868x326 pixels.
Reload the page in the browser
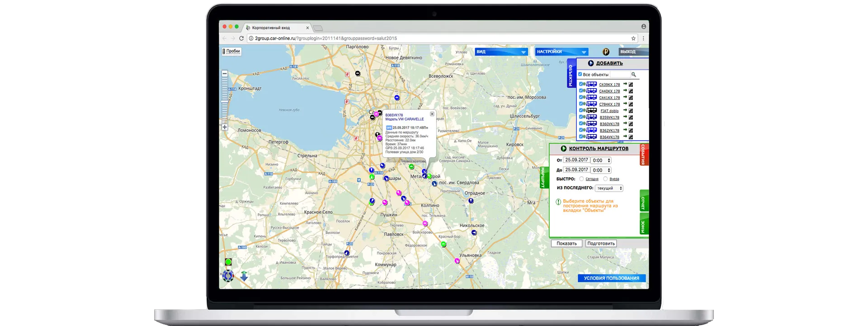(241, 38)
